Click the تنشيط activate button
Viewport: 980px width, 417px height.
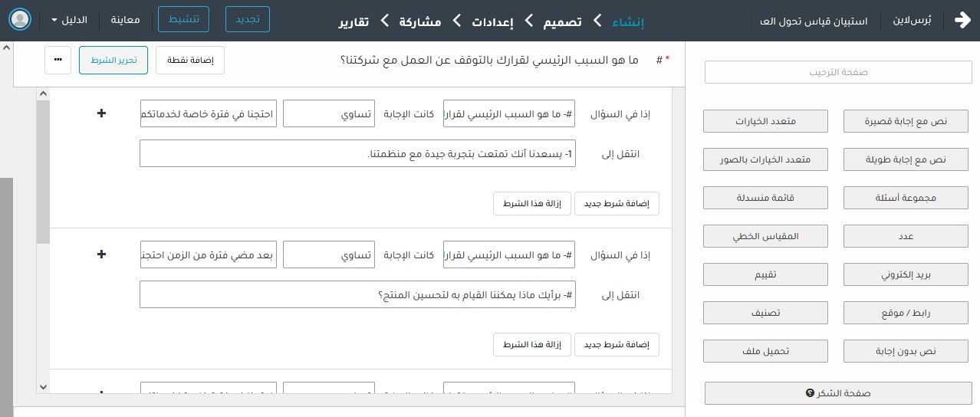click(183, 19)
